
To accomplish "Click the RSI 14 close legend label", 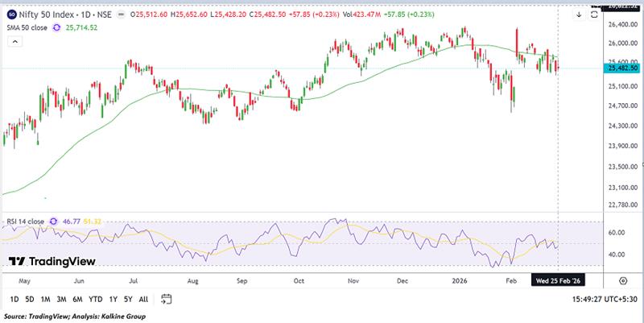I will pos(24,220).
